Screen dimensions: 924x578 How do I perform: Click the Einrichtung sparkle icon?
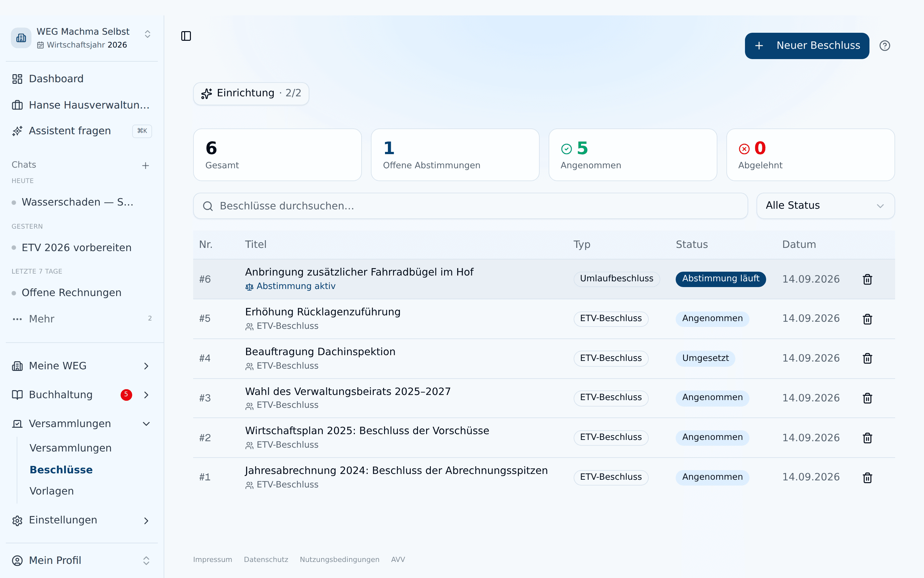207,93
